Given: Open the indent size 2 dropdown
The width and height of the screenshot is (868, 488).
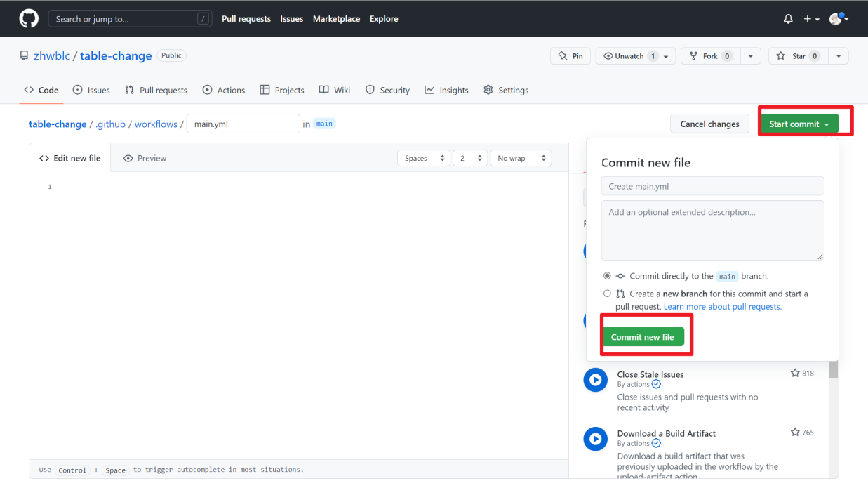Looking at the screenshot, I should pyautogui.click(x=470, y=158).
